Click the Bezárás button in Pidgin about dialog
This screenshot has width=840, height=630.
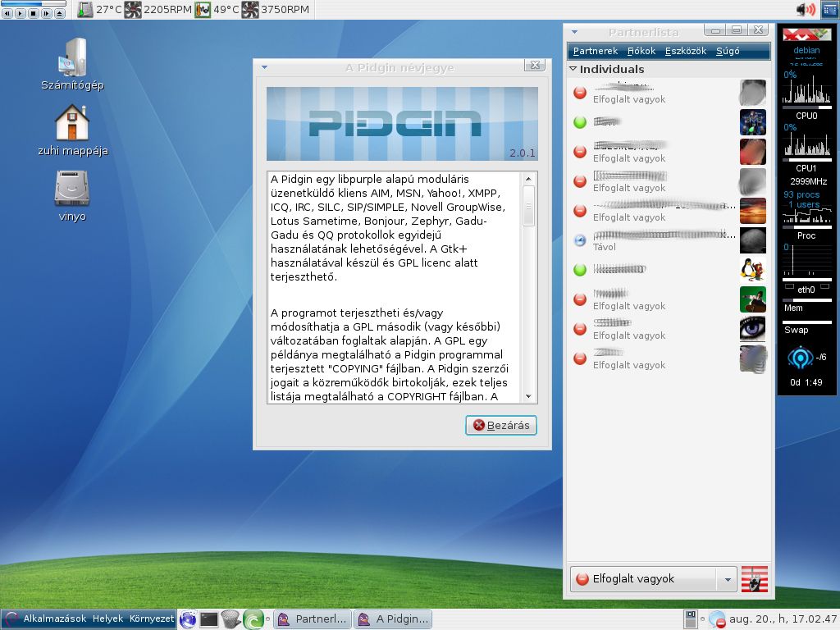click(x=501, y=426)
